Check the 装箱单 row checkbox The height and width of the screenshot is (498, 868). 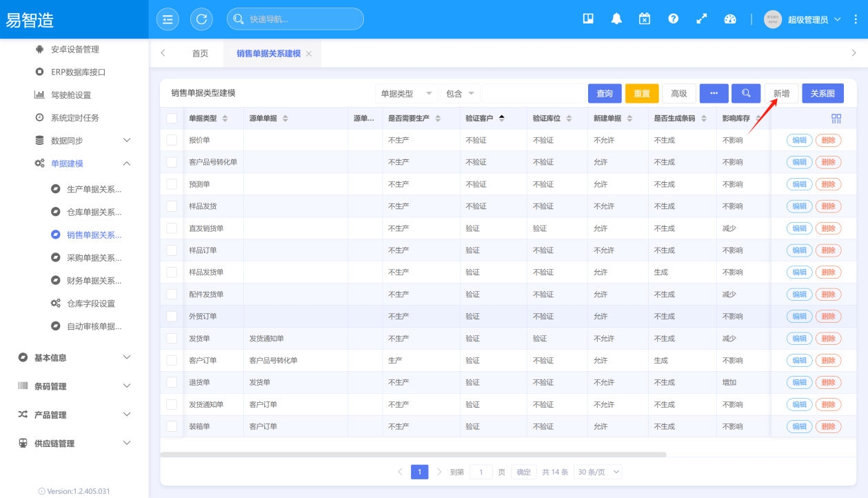[x=172, y=426]
